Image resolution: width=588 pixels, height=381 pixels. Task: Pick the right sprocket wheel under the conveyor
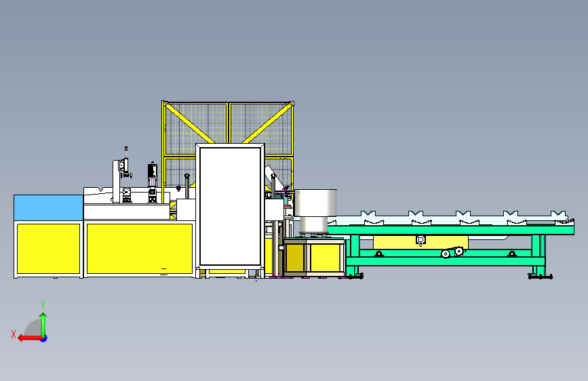pos(459,252)
